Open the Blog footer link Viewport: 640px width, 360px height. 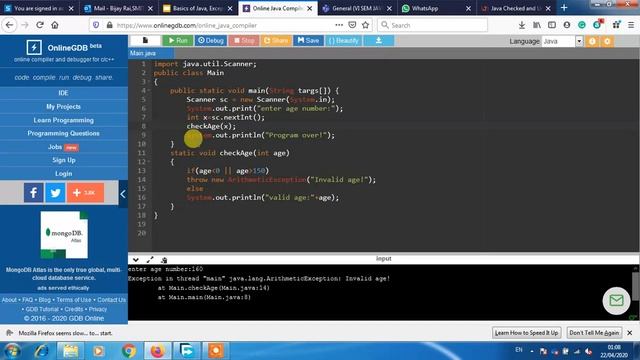[x=44, y=300]
